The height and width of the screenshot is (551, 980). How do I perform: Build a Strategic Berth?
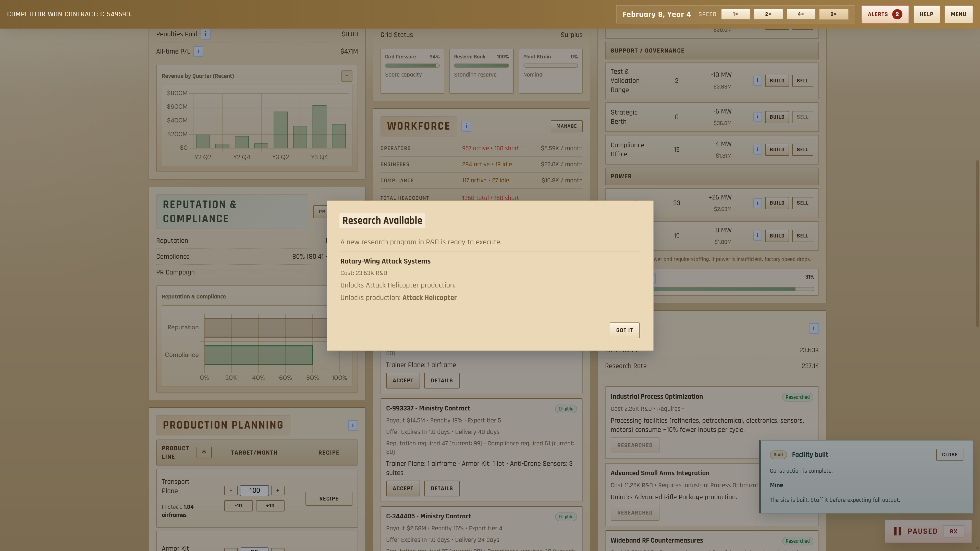click(777, 117)
